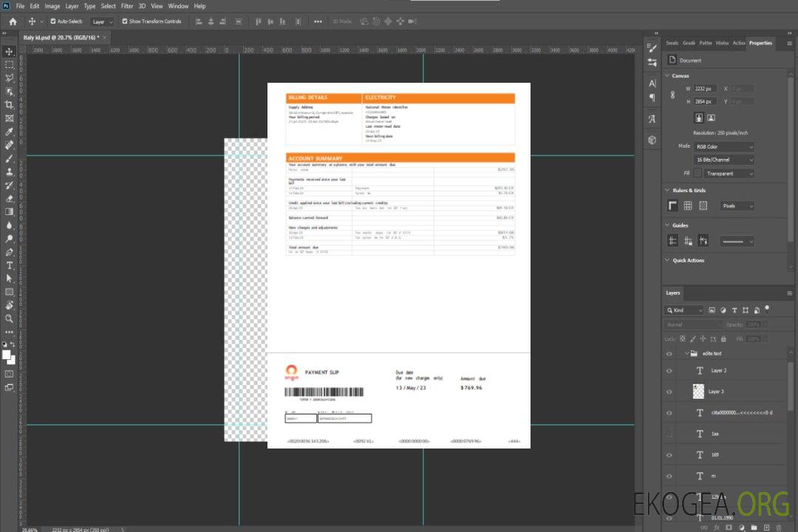Select the Brush tool
This screenshot has width=798, height=532.
click(x=10, y=158)
